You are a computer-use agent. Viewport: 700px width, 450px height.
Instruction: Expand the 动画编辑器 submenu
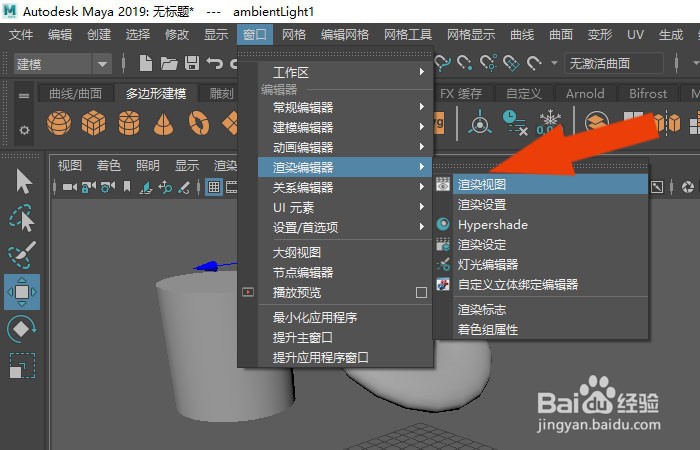[345, 147]
